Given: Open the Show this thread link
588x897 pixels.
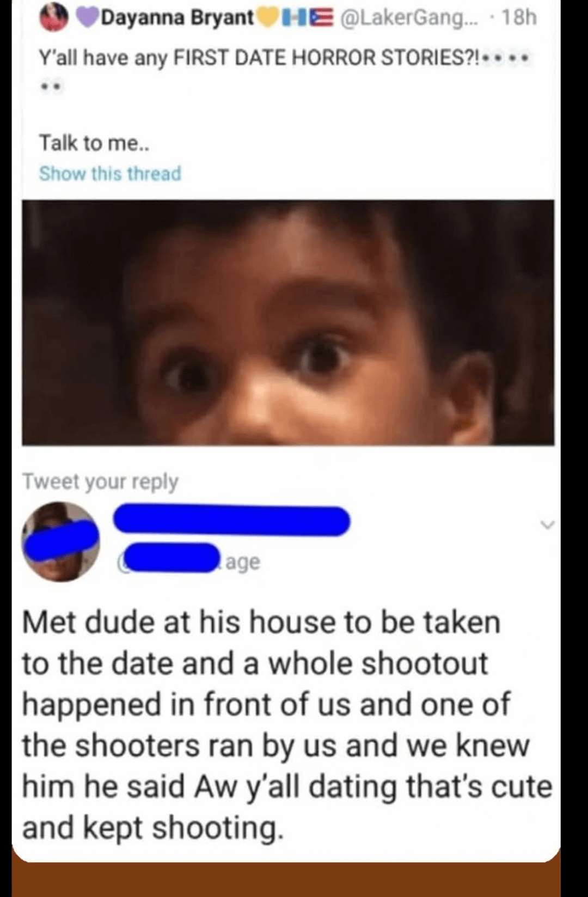Looking at the screenshot, I should pyautogui.click(x=110, y=174).
